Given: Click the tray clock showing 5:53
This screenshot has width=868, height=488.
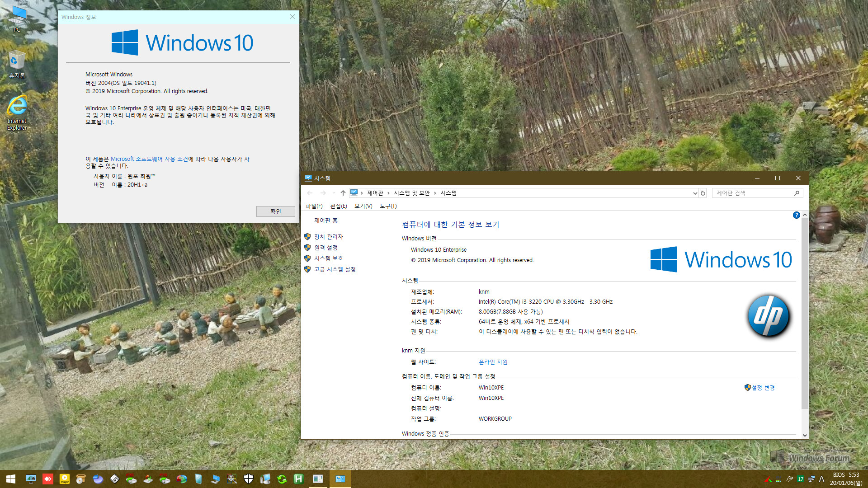Looking at the screenshot, I should point(846,479).
